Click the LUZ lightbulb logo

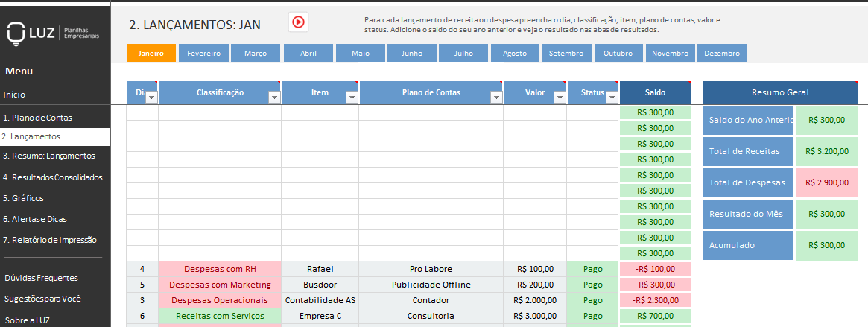click(x=16, y=32)
